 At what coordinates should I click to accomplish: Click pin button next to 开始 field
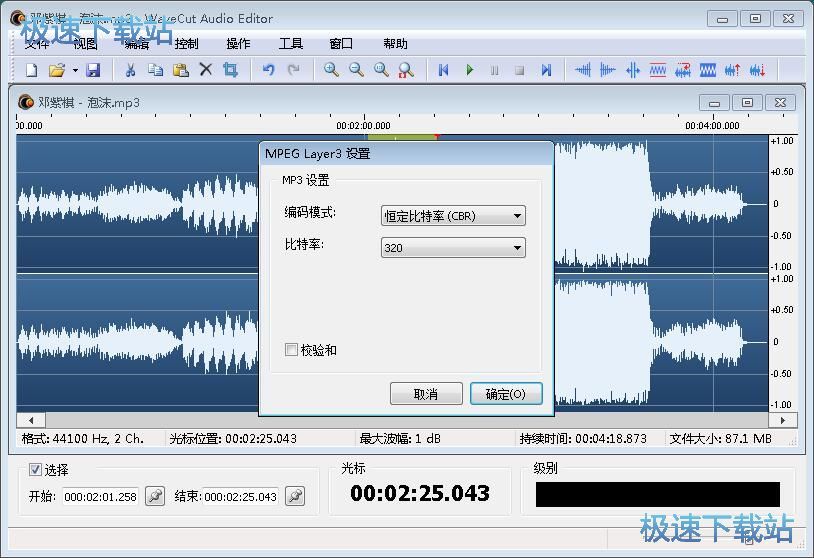(155, 496)
